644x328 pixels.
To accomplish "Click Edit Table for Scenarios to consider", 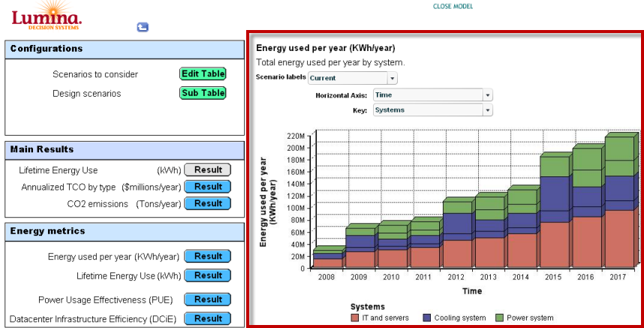I will coord(203,74).
